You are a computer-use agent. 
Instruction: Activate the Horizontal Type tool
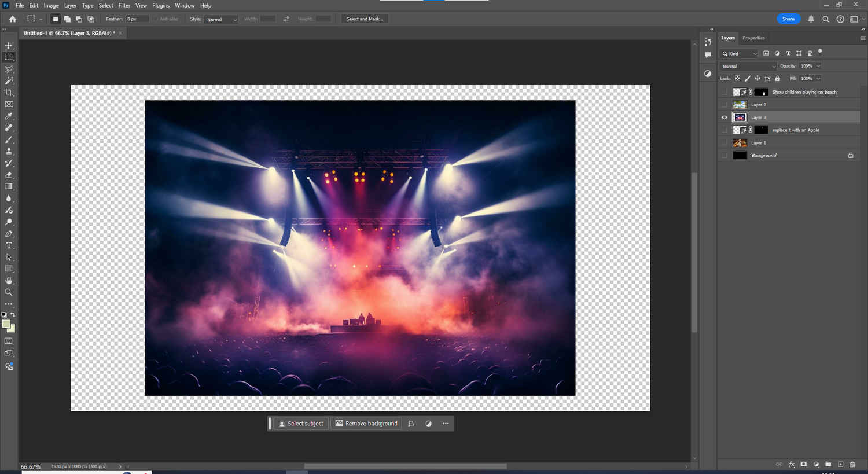point(9,245)
